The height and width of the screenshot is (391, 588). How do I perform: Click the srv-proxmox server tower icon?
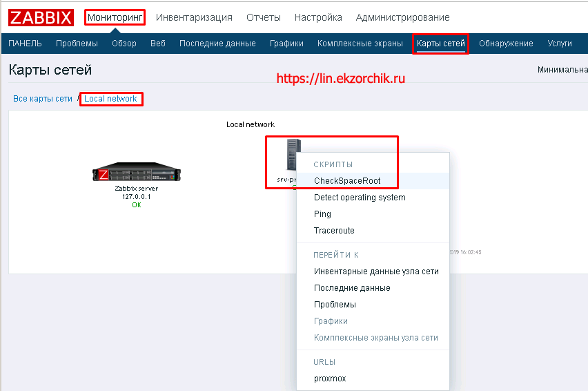[291, 155]
